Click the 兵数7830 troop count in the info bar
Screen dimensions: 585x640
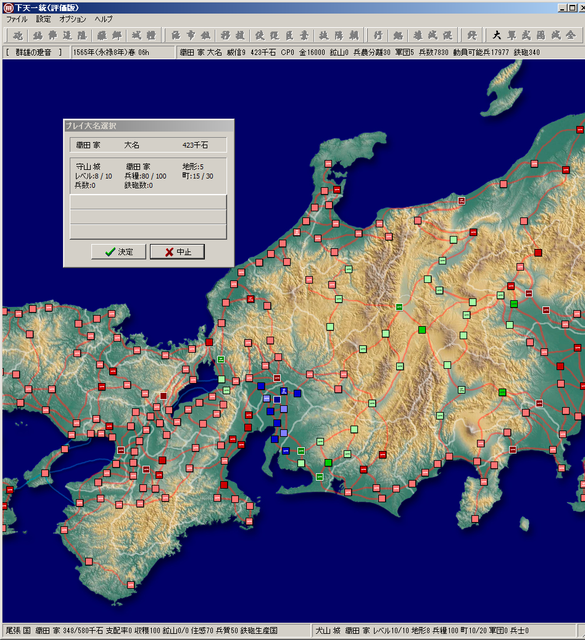pyautogui.click(x=433, y=52)
